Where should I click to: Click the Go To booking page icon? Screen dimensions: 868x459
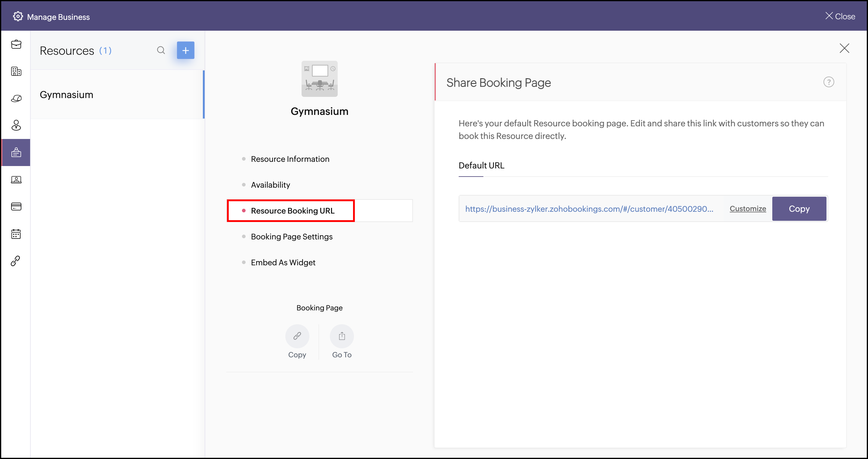341,336
